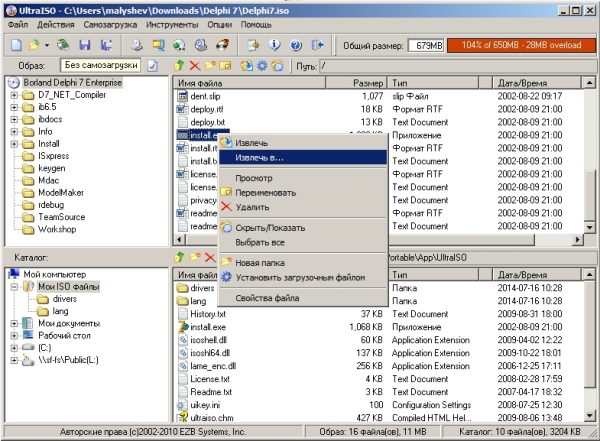600x441 pixels.
Task: Expand the D7_NET_Compiler folder node
Action: (x=14, y=95)
